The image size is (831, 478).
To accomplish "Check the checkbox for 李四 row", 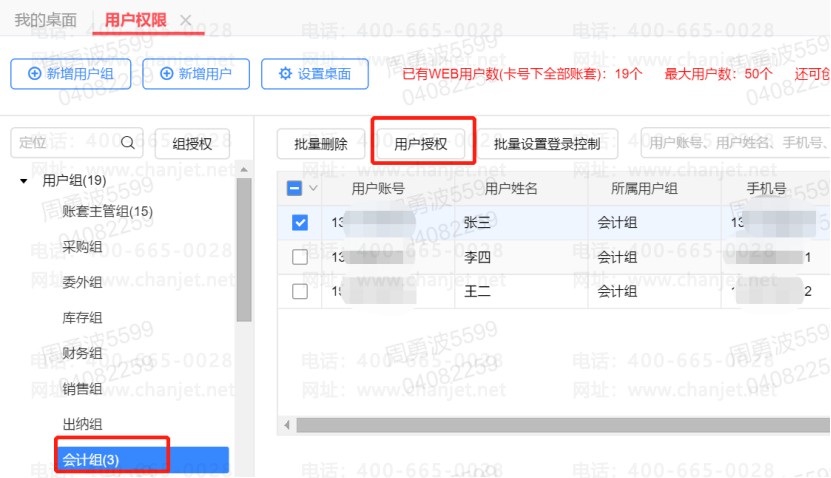I will tap(300, 257).
